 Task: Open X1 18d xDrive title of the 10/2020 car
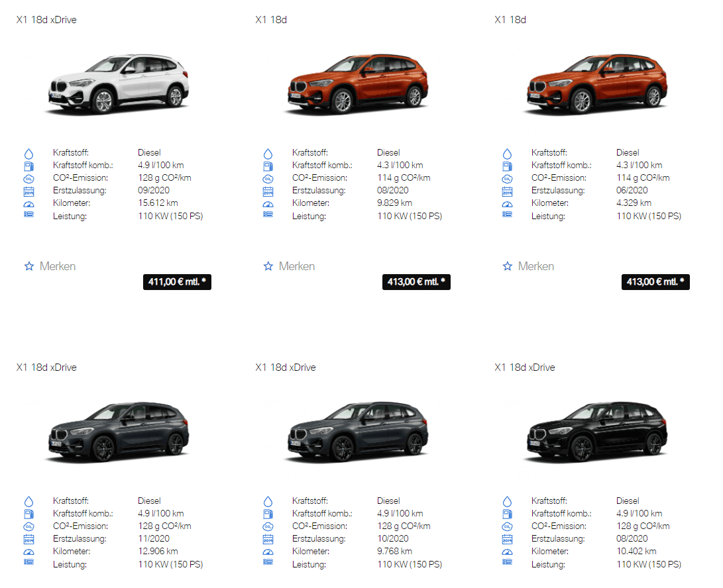tap(286, 367)
